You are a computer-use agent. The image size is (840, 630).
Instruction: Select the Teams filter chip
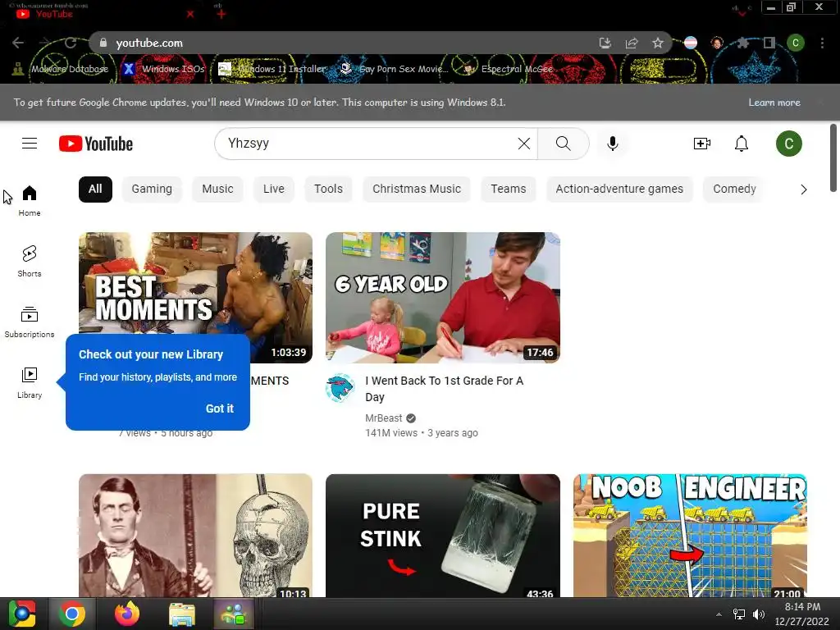click(509, 189)
